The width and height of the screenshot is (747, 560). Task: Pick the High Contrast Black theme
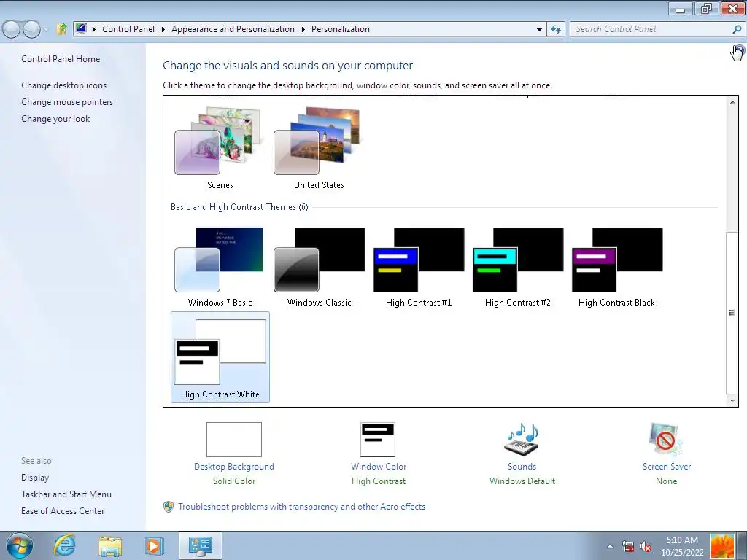(616, 267)
